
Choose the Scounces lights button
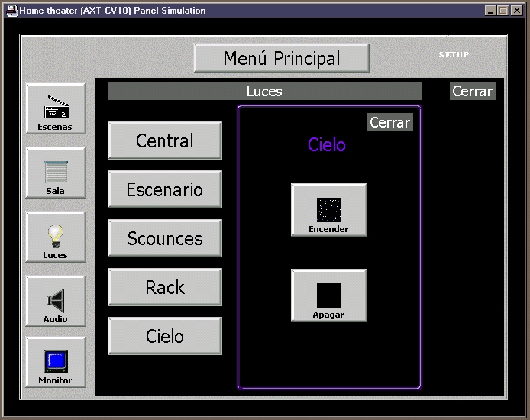tap(165, 238)
